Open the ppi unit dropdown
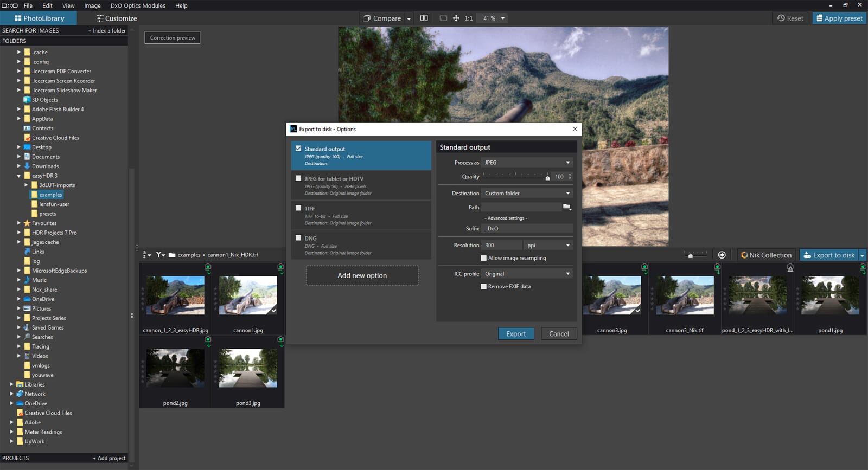Screen dimensions: 868x470 (x=548, y=245)
